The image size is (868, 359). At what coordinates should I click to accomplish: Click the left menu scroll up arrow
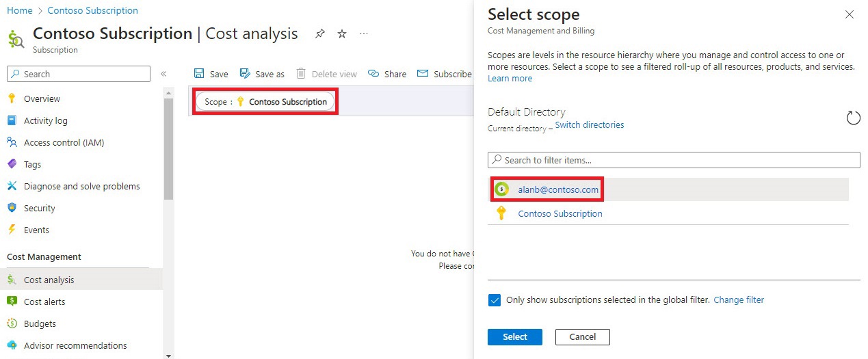(168, 92)
